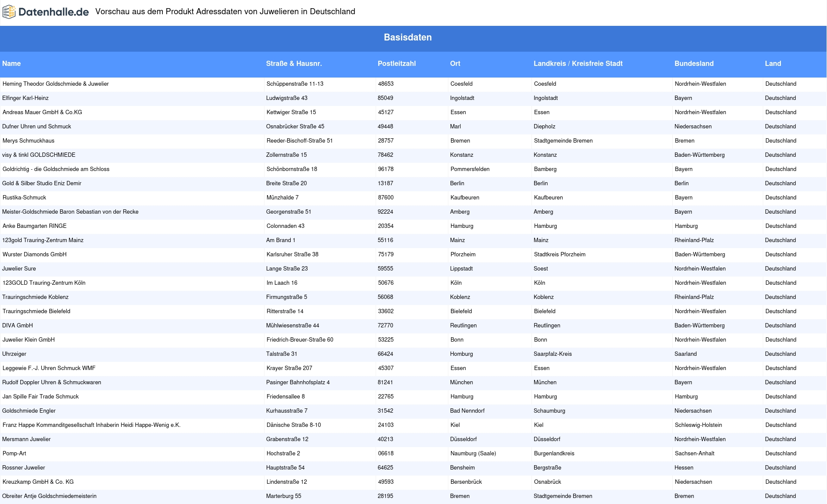Click the Straße & Hausnr. column header
Viewport: 827px width, 504px height.
(x=294, y=64)
